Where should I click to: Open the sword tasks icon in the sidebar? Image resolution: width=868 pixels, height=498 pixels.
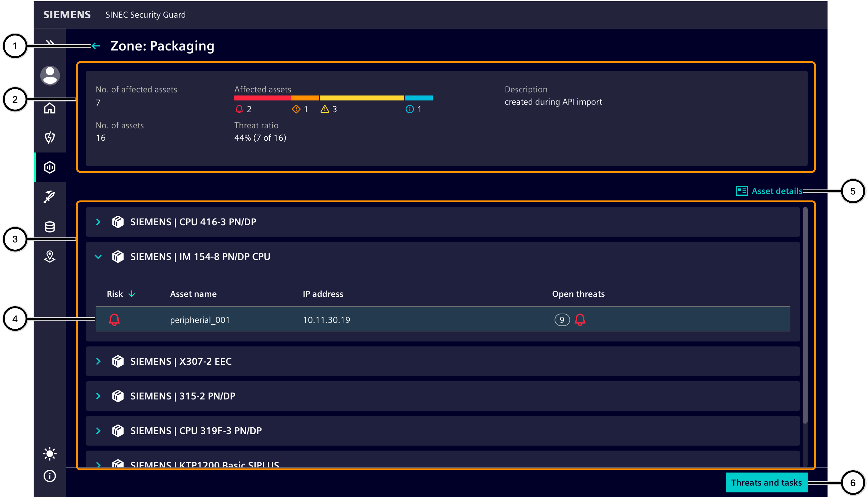50,197
